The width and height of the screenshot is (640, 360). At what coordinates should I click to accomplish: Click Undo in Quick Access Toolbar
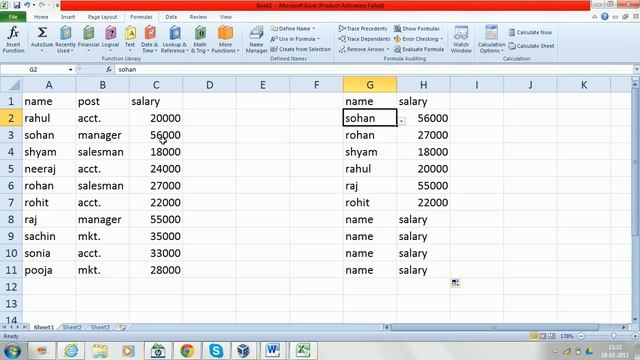click(x=27, y=5)
